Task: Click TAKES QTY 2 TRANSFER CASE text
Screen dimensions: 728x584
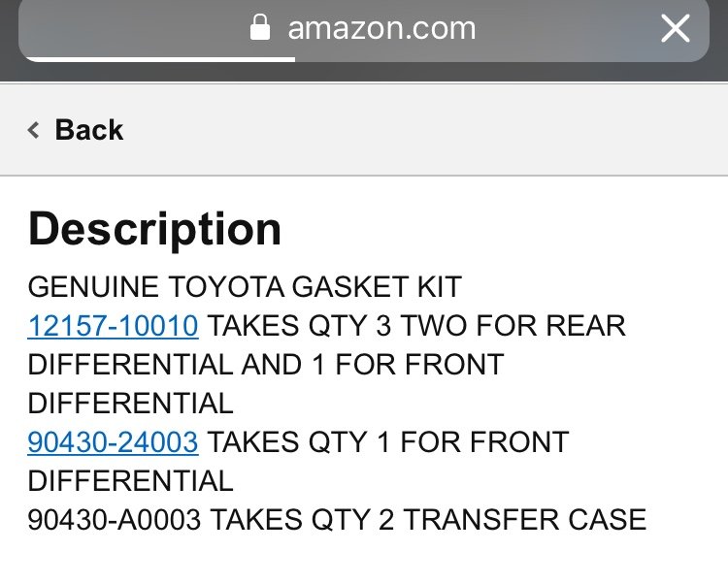Action: (428, 519)
